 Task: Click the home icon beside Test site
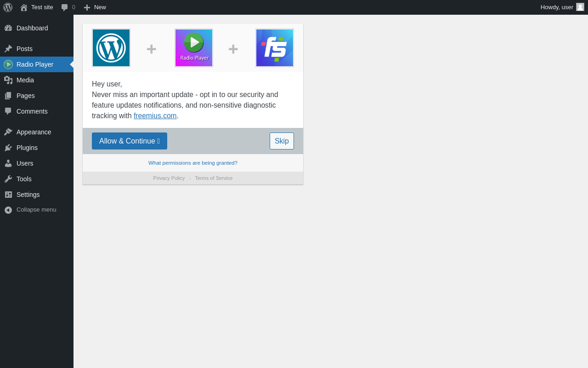tap(24, 7)
